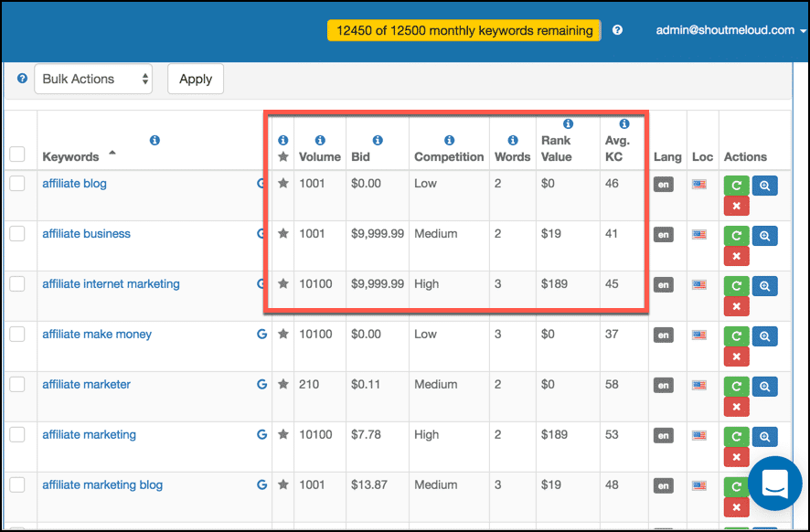The image size is (810, 532).
Task: Open magnifier for affiliate business keyword
Action: [764, 236]
